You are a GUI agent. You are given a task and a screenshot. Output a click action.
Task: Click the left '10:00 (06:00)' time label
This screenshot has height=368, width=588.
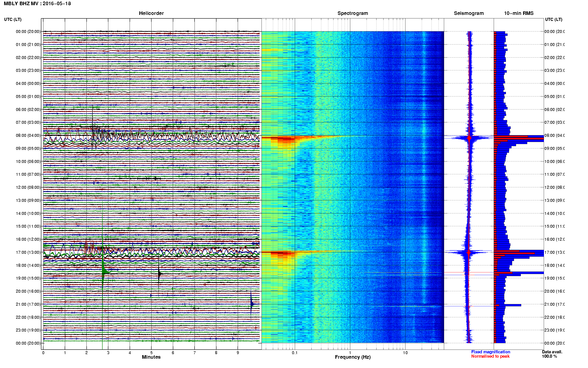(x=28, y=162)
